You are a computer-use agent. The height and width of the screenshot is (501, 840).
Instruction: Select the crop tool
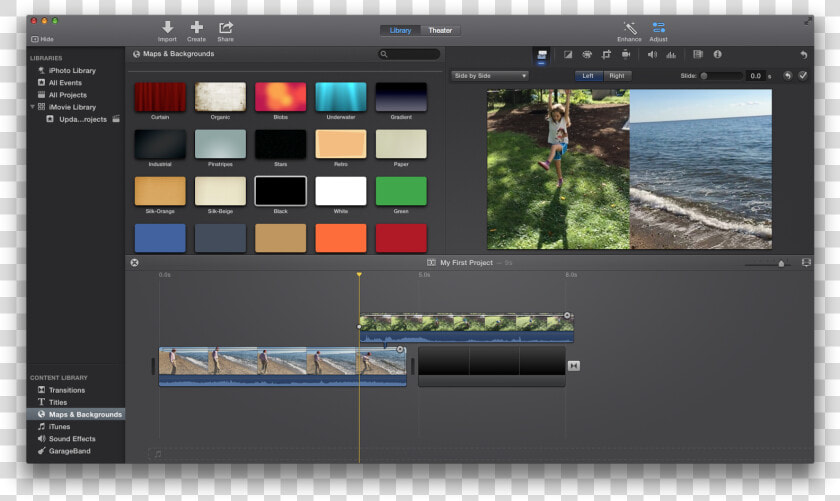[x=606, y=55]
